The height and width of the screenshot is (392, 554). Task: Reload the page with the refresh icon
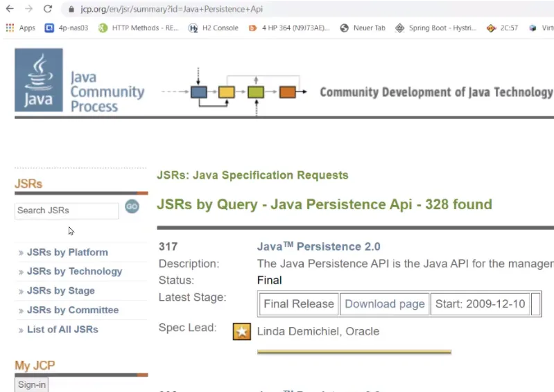tap(48, 9)
